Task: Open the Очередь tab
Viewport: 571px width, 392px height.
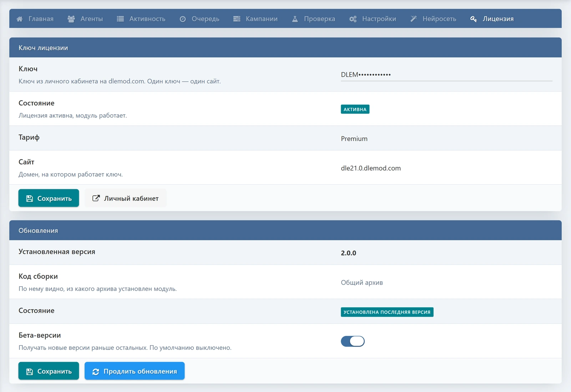Action: 199,19
